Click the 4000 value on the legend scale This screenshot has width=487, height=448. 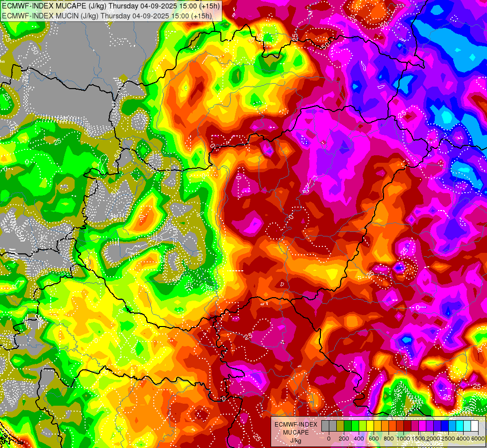(x=463, y=439)
